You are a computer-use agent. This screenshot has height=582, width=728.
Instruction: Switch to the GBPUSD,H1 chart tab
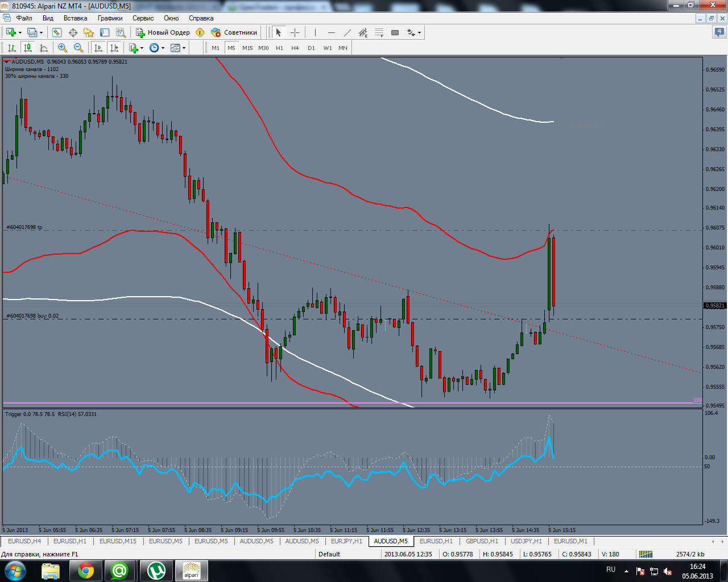[x=482, y=541]
